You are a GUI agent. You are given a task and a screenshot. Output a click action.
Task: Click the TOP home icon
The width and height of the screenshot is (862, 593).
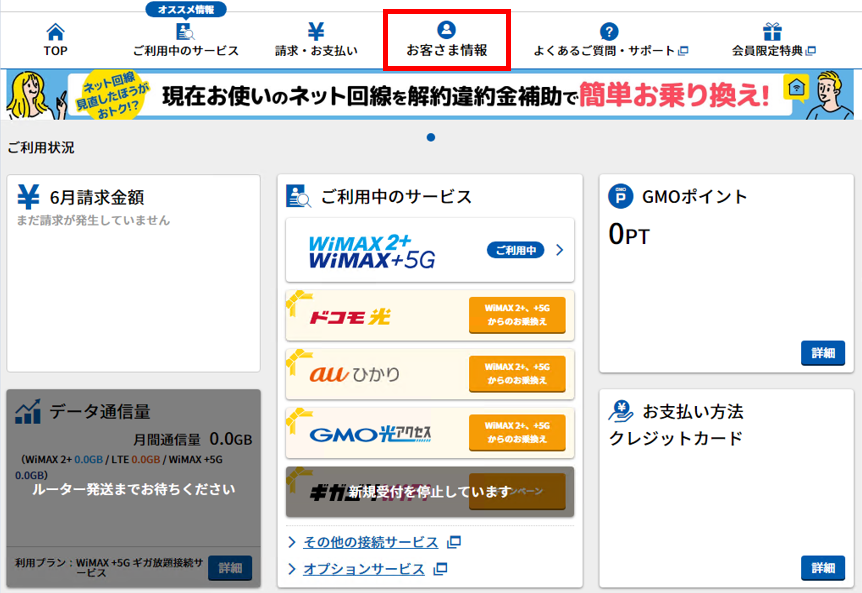(56, 32)
